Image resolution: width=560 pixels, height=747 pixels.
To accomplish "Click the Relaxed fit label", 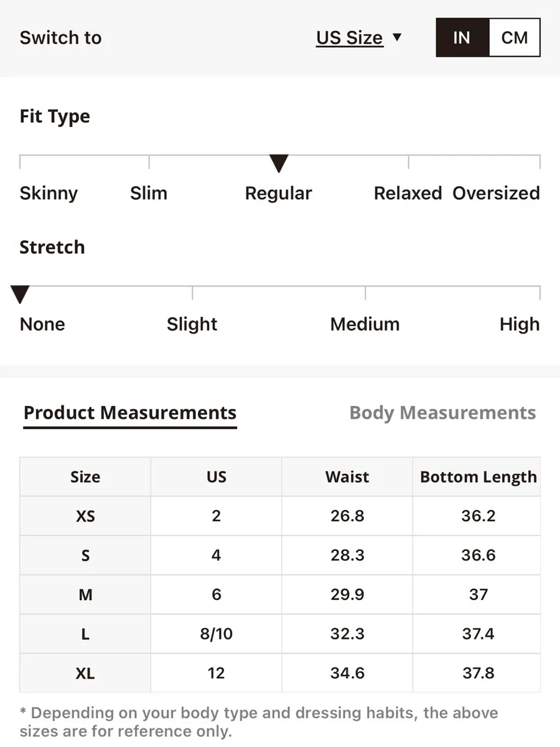I will pos(408,193).
